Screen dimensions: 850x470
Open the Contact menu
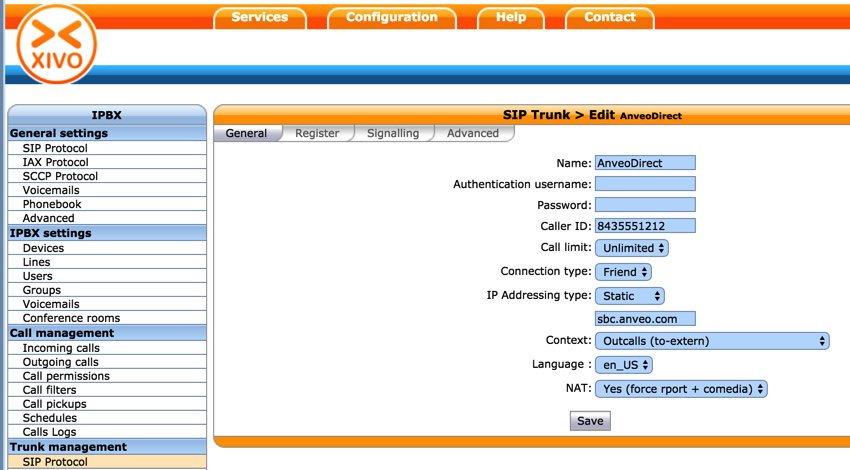point(609,18)
